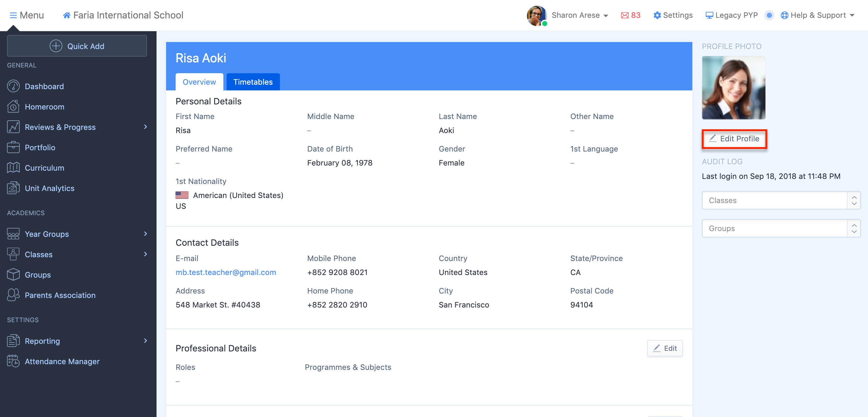Open the Curriculum map icon
This screenshot has height=417, width=868.
(13, 167)
